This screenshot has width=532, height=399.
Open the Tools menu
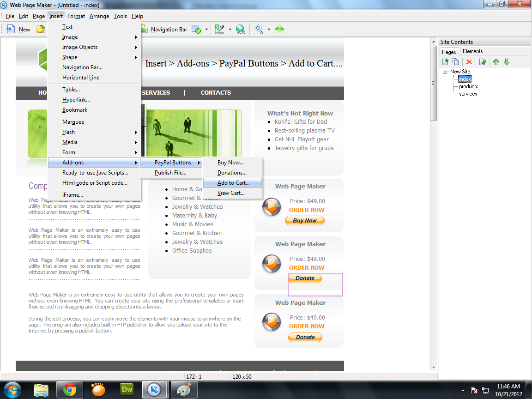(120, 16)
